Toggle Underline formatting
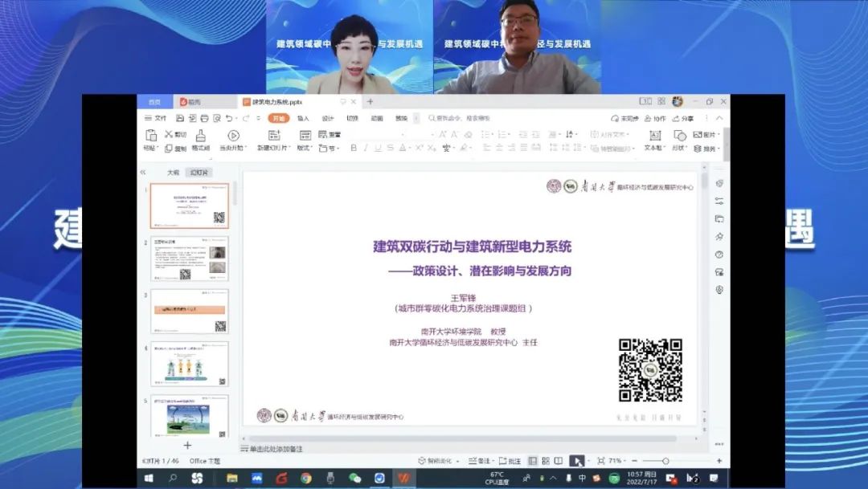 tap(378, 149)
